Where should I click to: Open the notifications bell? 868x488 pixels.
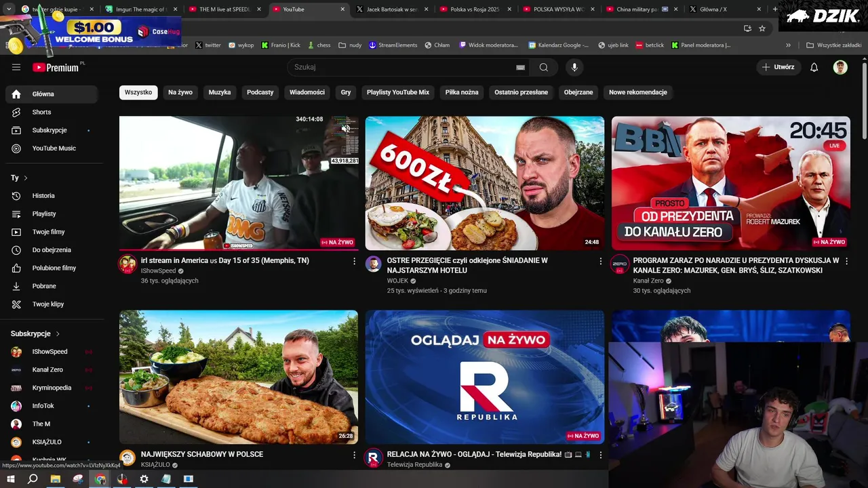point(814,67)
